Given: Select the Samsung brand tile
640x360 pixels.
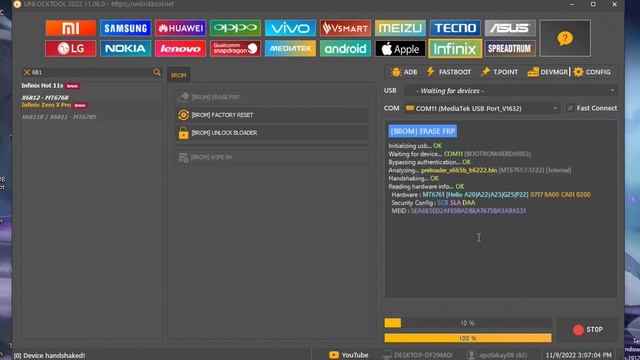Looking at the screenshot, I should coord(125,28).
